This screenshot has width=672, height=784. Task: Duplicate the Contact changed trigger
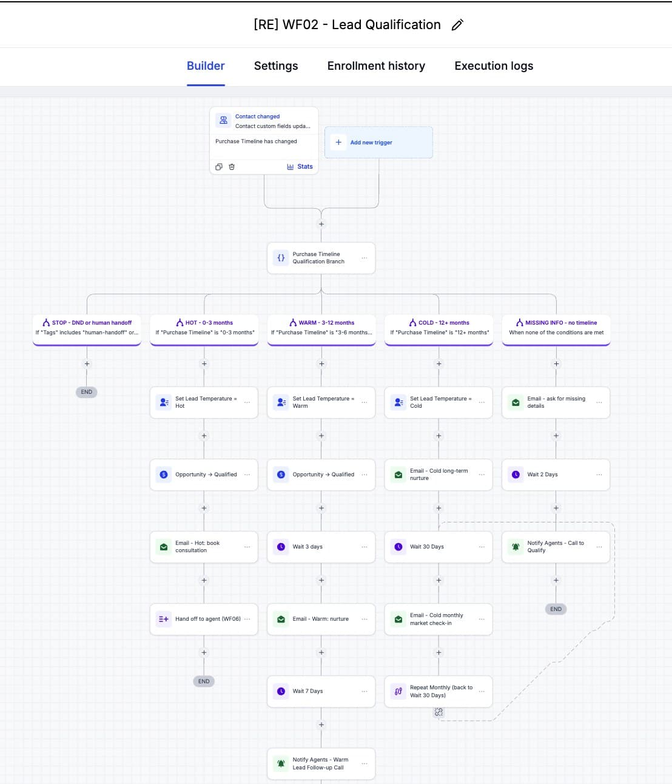point(219,167)
